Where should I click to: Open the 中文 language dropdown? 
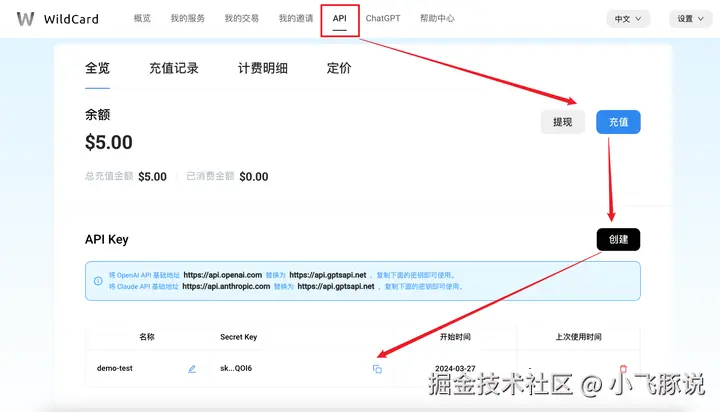point(628,19)
